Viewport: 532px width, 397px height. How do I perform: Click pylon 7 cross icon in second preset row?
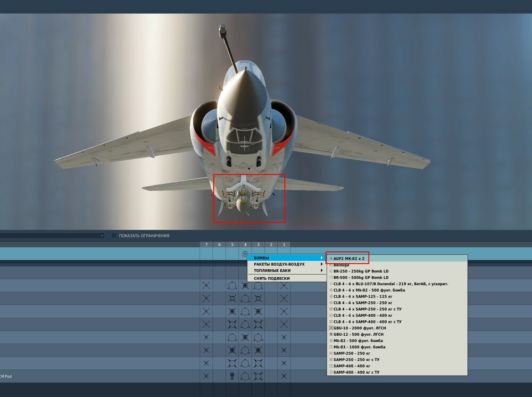pos(206,299)
